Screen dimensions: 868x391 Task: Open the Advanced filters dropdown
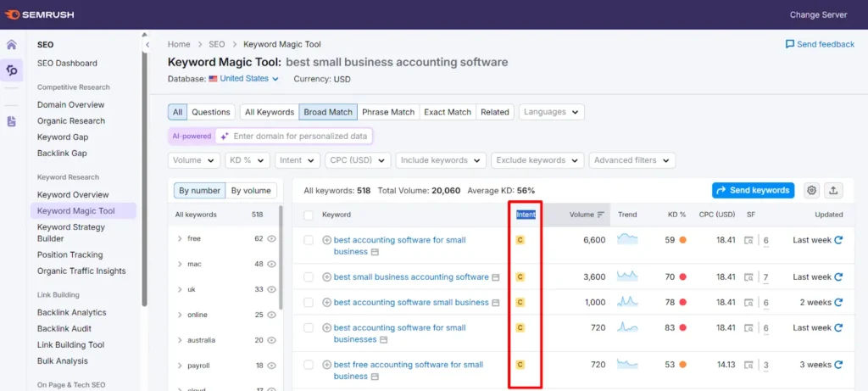click(x=632, y=160)
